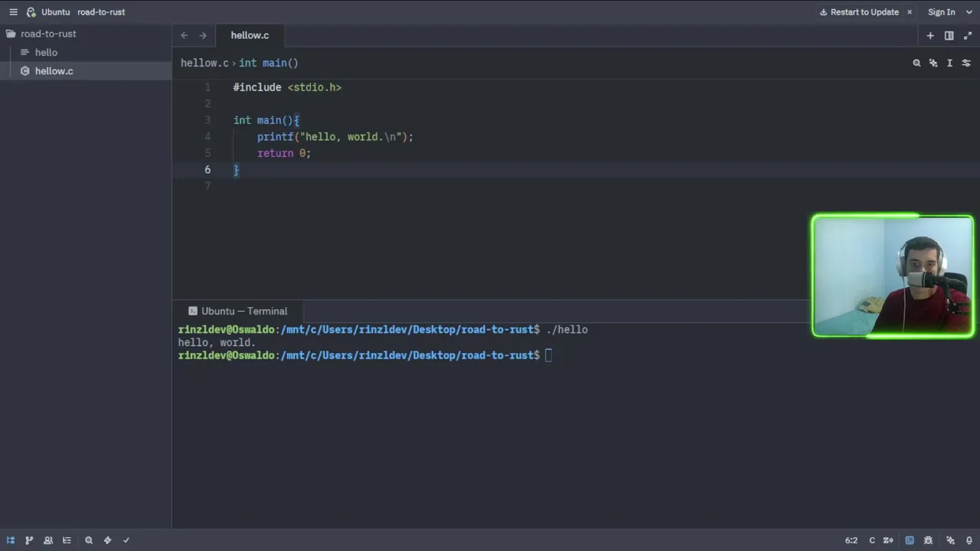
Task: Toggle the project panel in status bar
Action: coord(11,540)
